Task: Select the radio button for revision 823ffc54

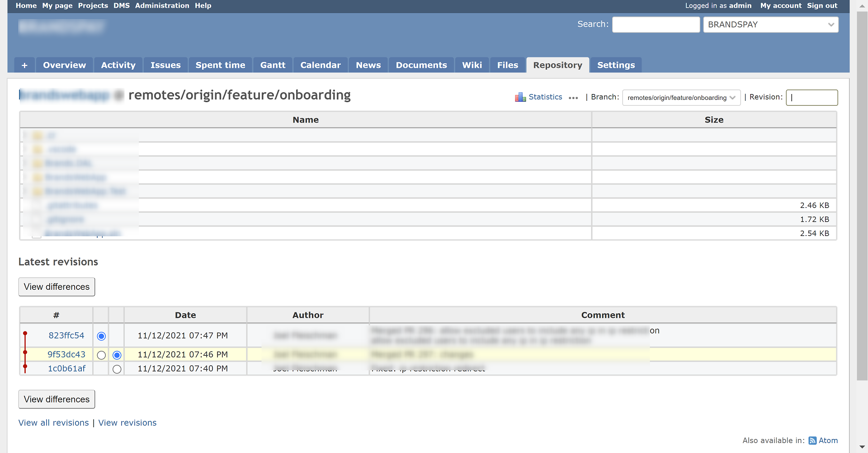Action: (x=101, y=335)
